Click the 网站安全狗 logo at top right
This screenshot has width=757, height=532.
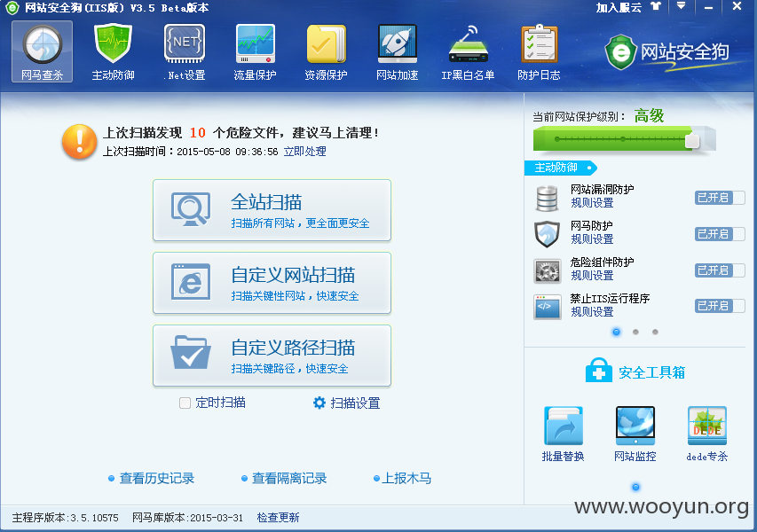[667, 52]
